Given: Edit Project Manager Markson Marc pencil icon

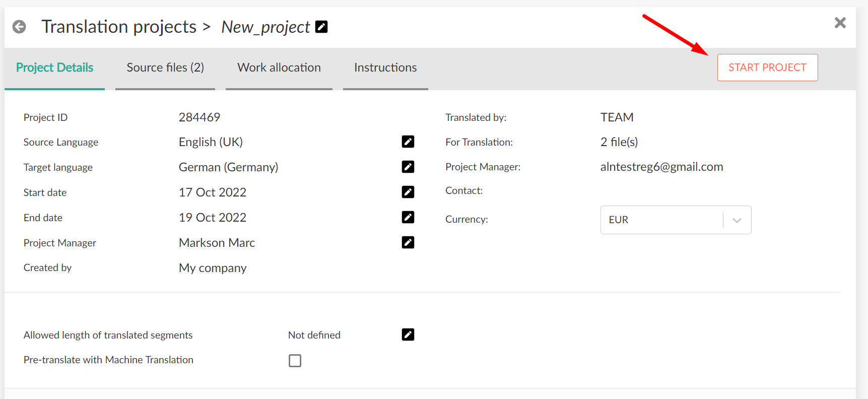Looking at the screenshot, I should [408, 242].
